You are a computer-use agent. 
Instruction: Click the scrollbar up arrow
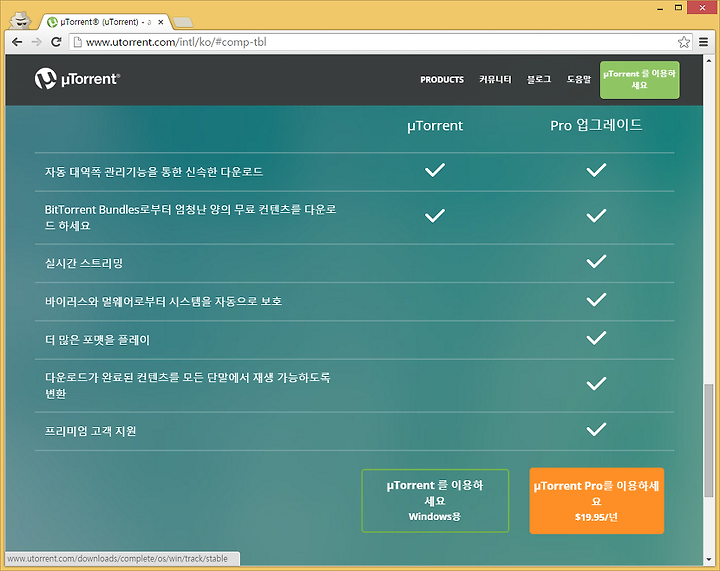(x=709, y=60)
